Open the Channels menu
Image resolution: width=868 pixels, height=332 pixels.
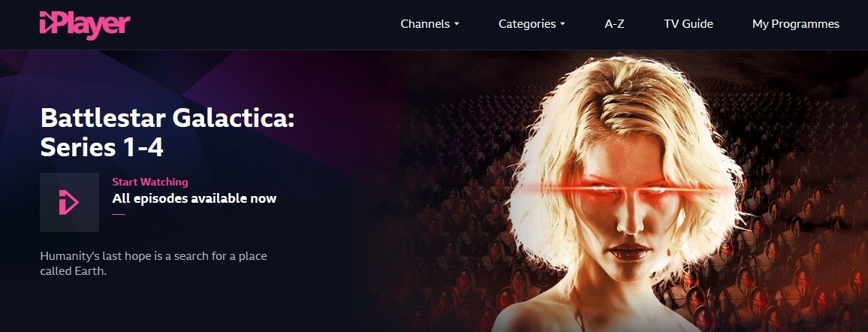(430, 24)
